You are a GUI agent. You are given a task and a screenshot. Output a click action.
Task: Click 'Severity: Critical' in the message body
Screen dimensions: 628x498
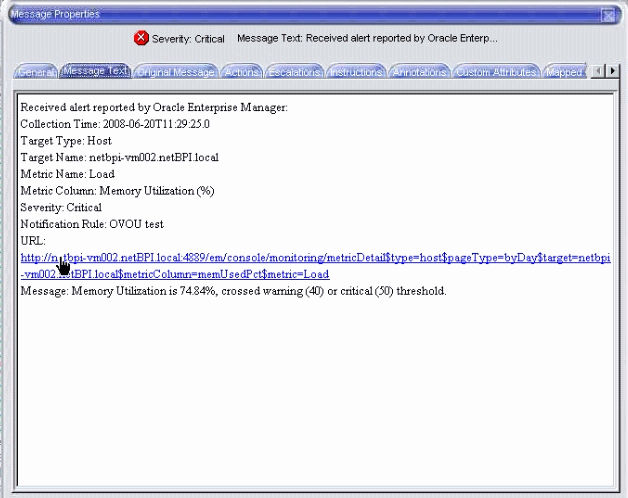tap(61, 207)
